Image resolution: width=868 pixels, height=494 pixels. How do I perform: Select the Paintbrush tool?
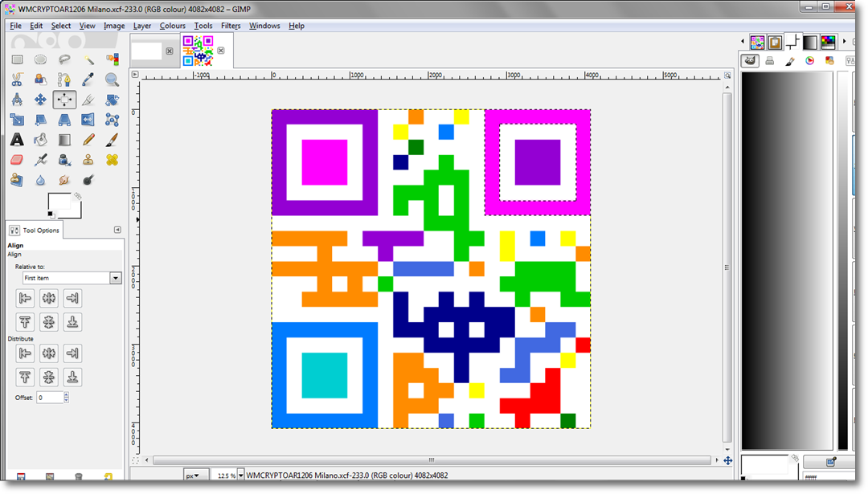pyautogui.click(x=112, y=140)
